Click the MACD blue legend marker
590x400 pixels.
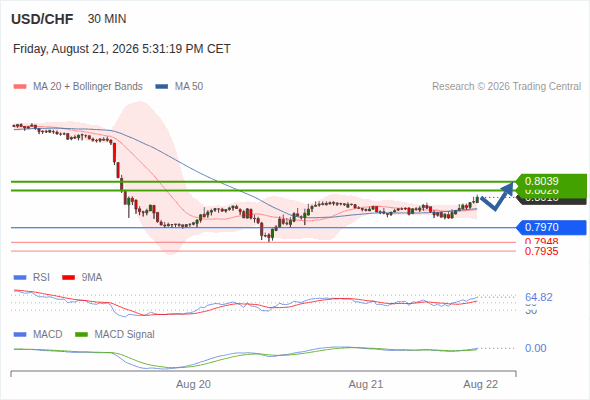point(20,335)
